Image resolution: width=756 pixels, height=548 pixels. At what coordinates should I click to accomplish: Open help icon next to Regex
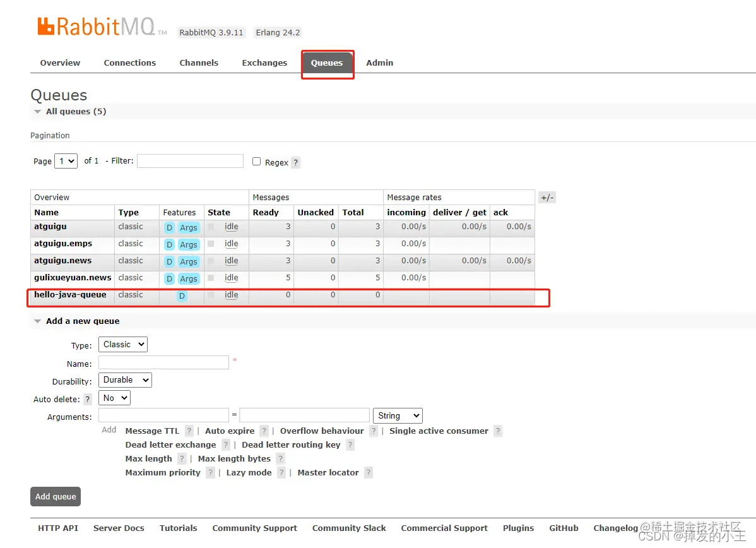click(x=295, y=162)
